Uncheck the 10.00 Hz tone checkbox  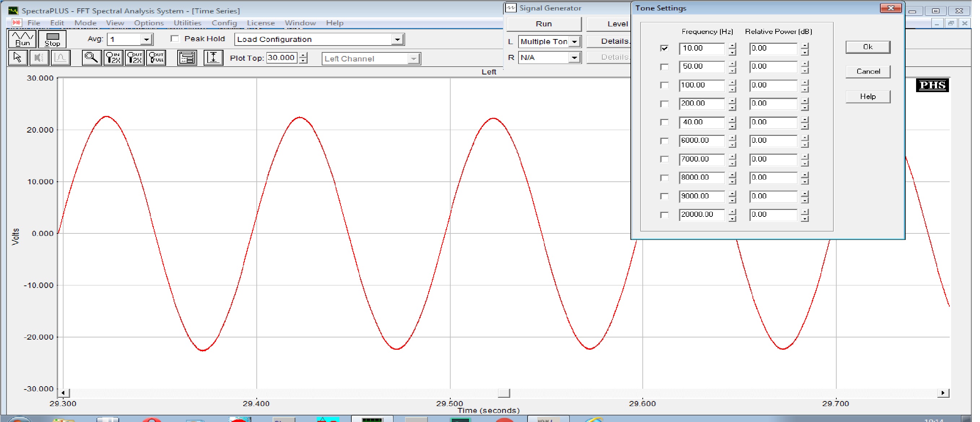(x=664, y=48)
